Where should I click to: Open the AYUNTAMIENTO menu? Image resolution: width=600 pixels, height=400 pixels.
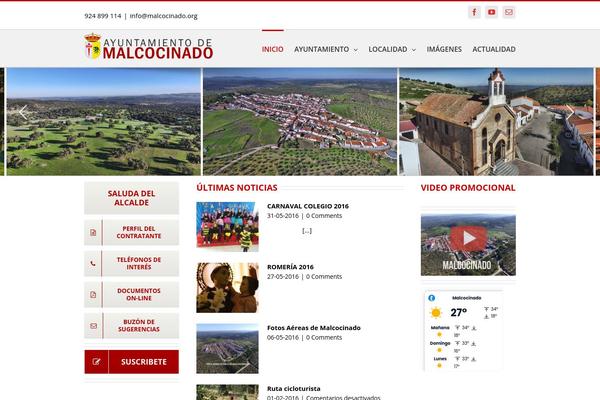(x=321, y=49)
